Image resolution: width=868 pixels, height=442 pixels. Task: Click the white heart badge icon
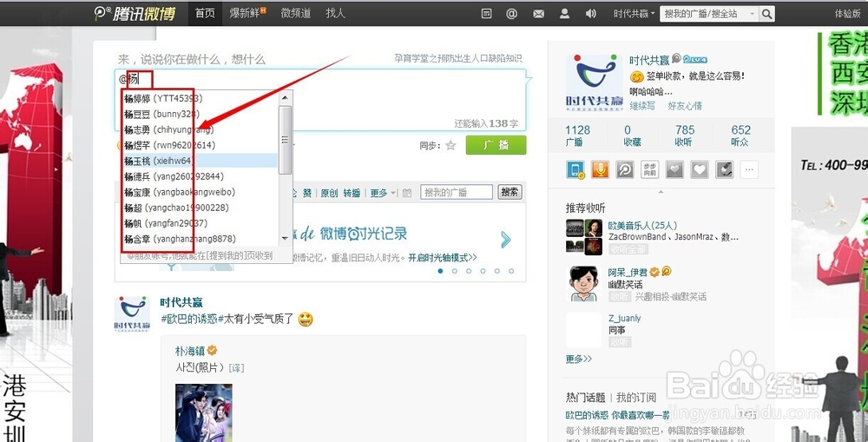[x=699, y=169]
